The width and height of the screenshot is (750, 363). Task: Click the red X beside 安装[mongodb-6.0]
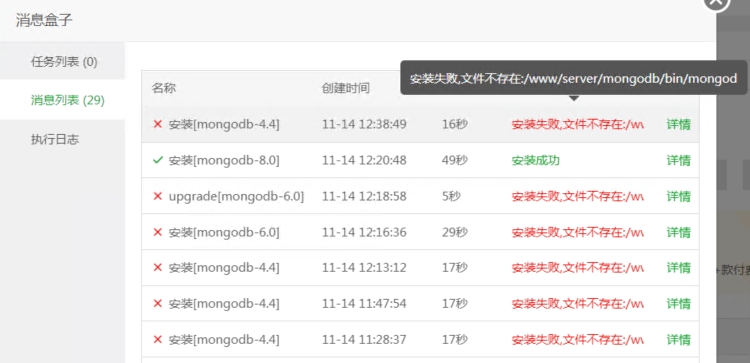(157, 231)
